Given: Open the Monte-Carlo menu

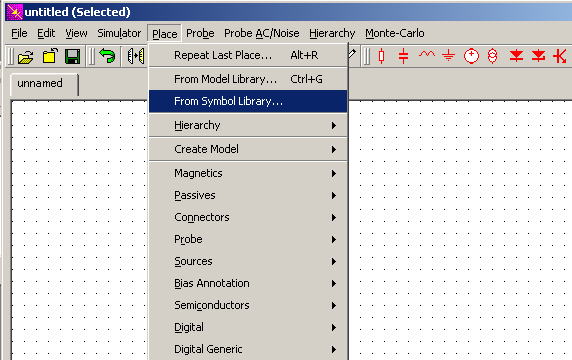Looking at the screenshot, I should click(x=395, y=33).
